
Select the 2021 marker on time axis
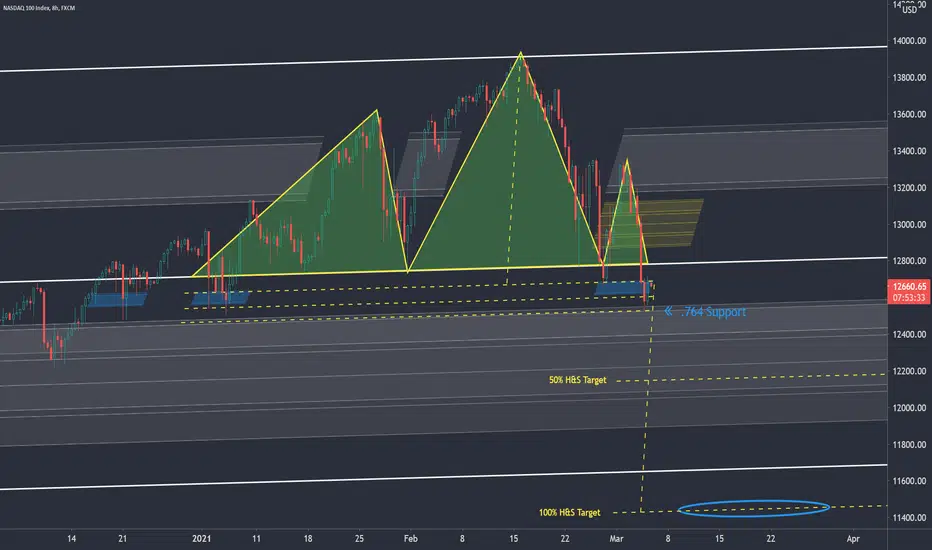click(x=201, y=539)
